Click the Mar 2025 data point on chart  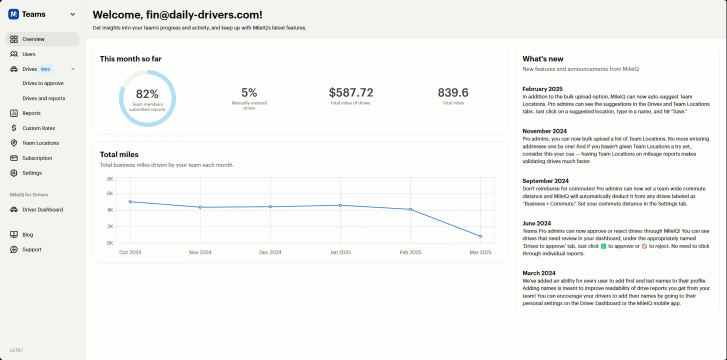click(x=480, y=236)
